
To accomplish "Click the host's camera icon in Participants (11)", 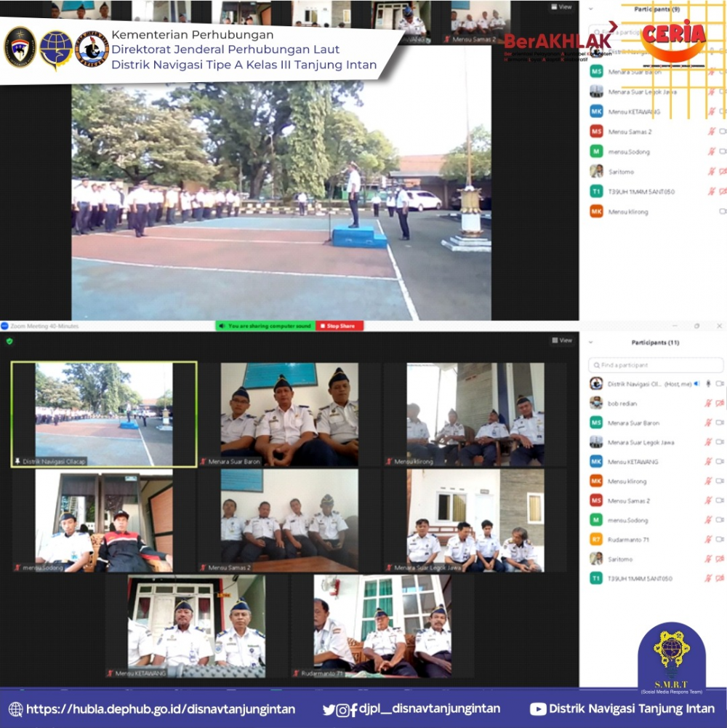I will coord(720,383).
